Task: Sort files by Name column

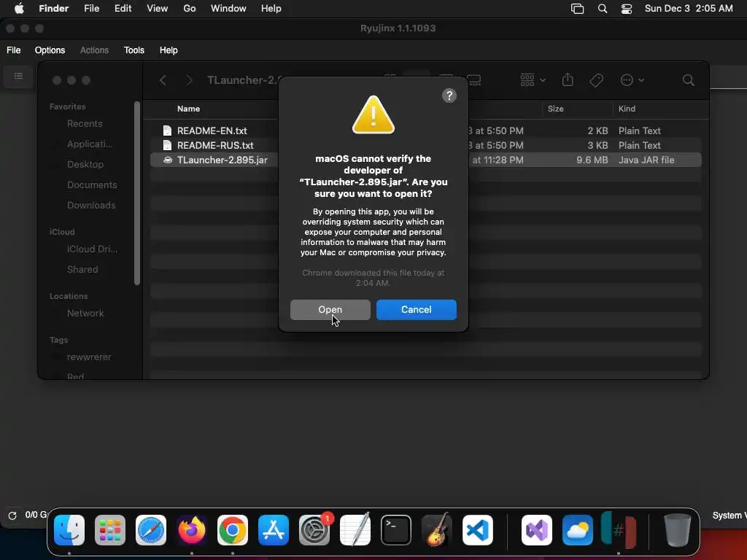Action: point(189,109)
